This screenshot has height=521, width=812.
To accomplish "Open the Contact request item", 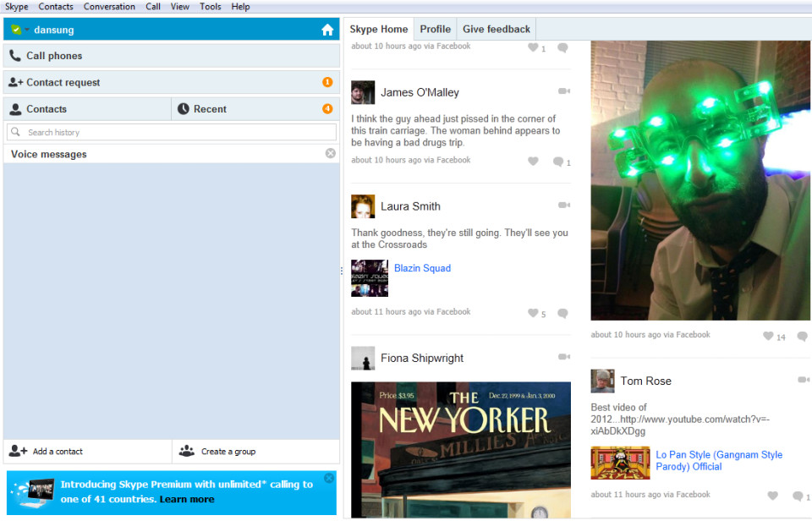I will [172, 82].
